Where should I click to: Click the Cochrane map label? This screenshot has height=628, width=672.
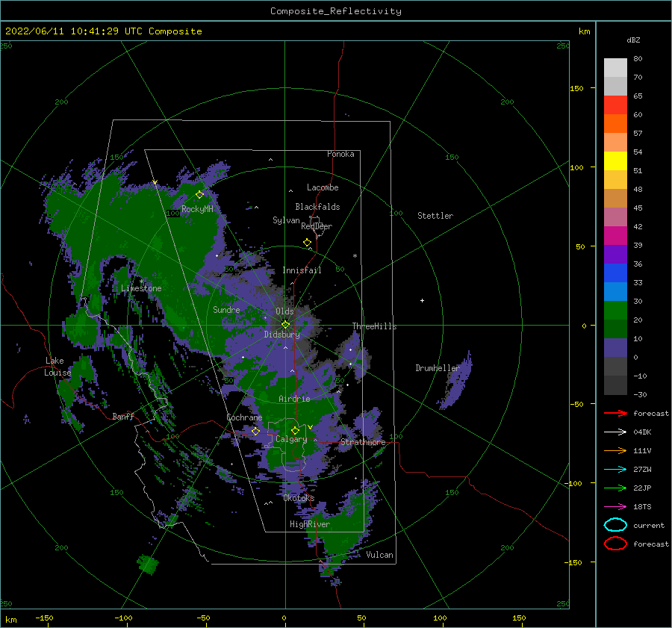pos(244,417)
